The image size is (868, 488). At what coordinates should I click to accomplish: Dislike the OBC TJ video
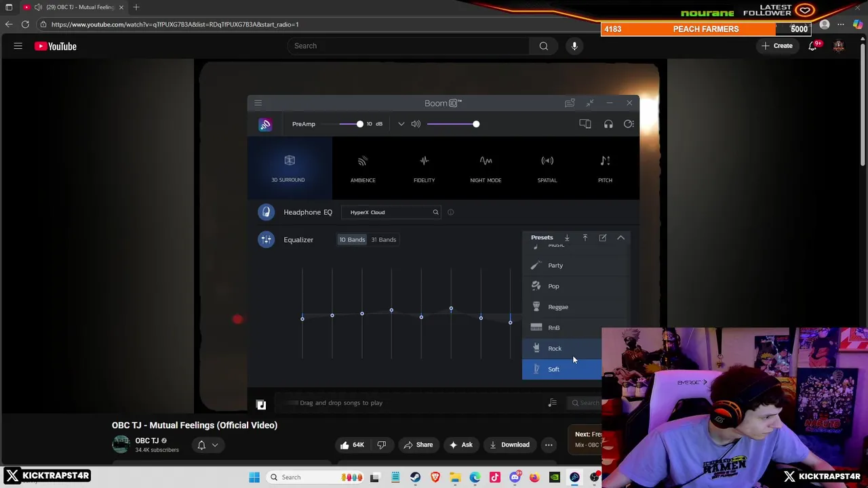coord(381,445)
